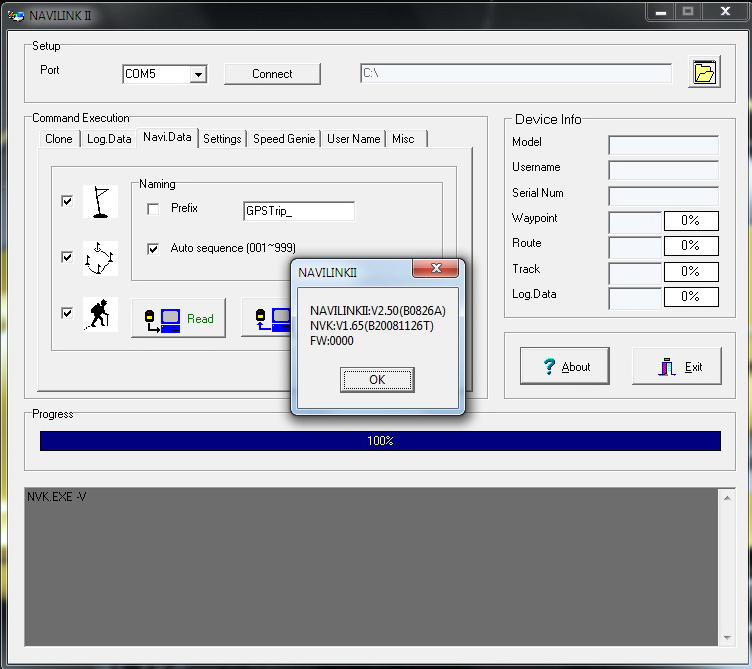Click the waypoint flag icon
The height and width of the screenshot is (669, 752).
pos(100,201)
